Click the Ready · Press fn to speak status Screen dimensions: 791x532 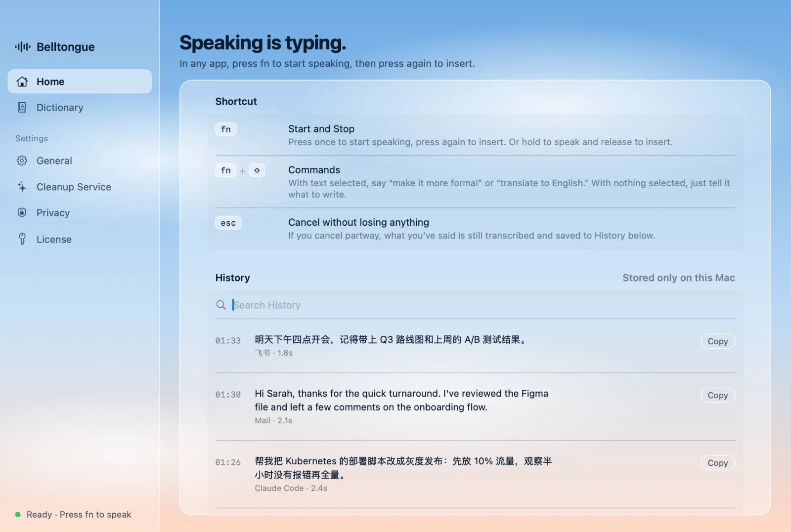pos(79,514)
